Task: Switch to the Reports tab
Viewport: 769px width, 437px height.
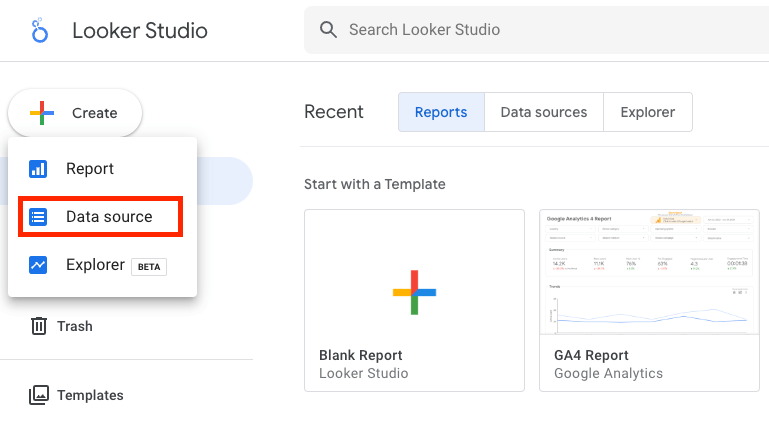Action: coord(441,112)
